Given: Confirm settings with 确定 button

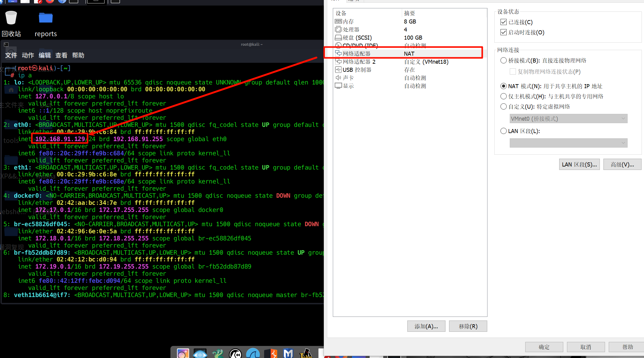Looking at the screenshot, I should (544, 347).
